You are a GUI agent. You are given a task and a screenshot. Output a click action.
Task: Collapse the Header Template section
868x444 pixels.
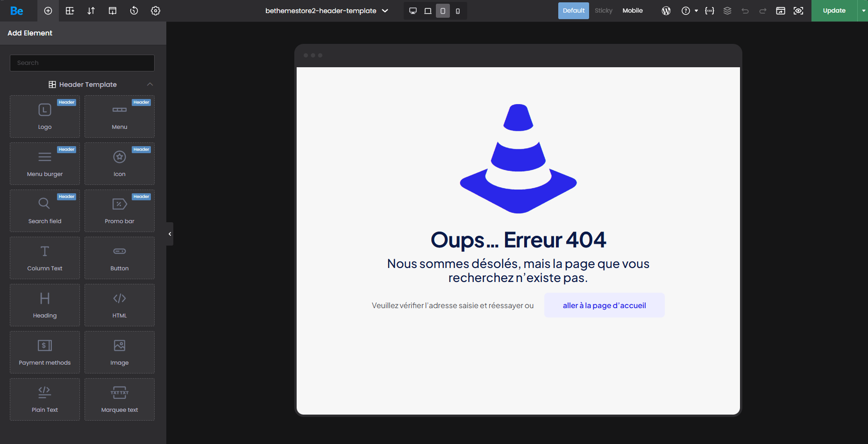click(150, 85)
